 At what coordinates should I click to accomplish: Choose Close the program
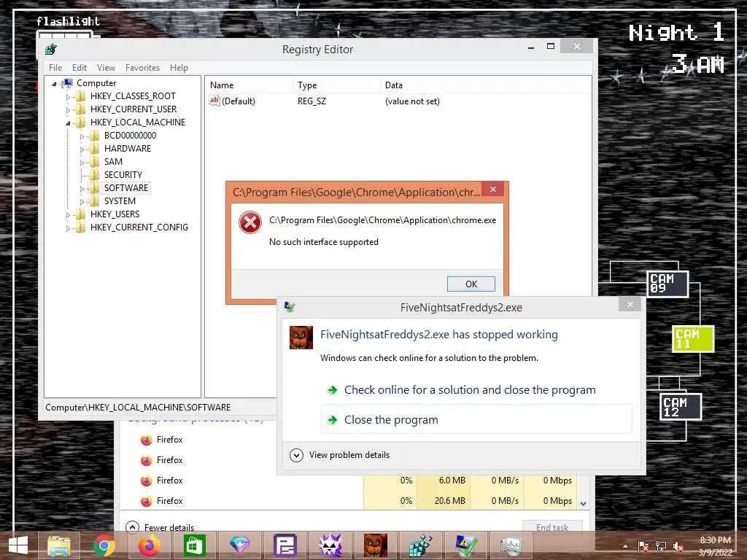click(x=476, y=419)
